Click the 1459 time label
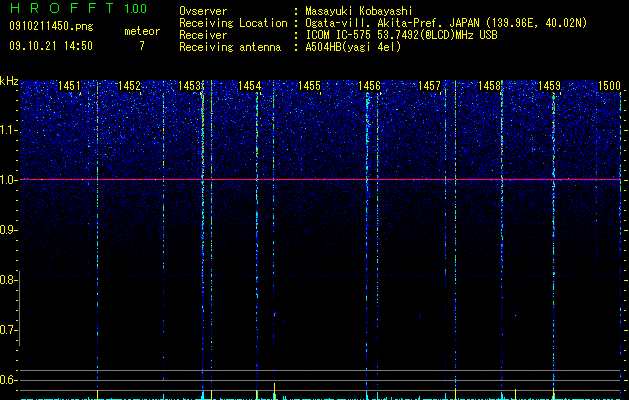This screenshot has height=400, width=629. coord(549,86)
